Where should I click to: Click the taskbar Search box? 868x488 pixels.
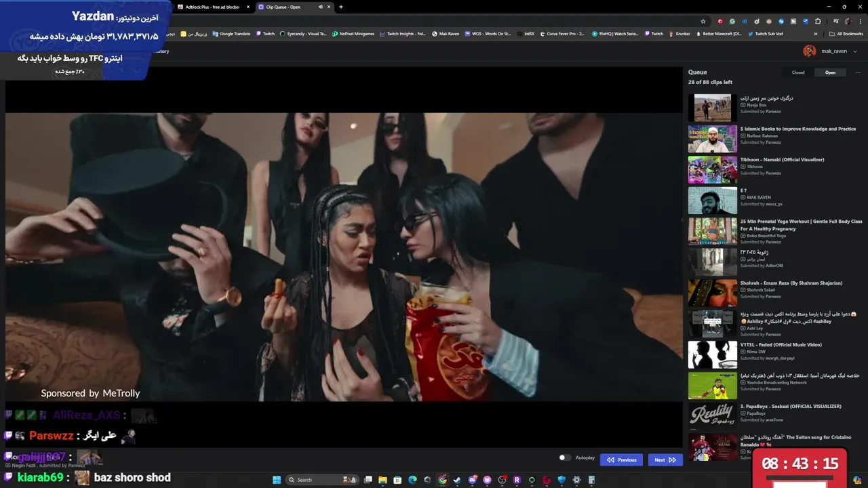point(323,480)
